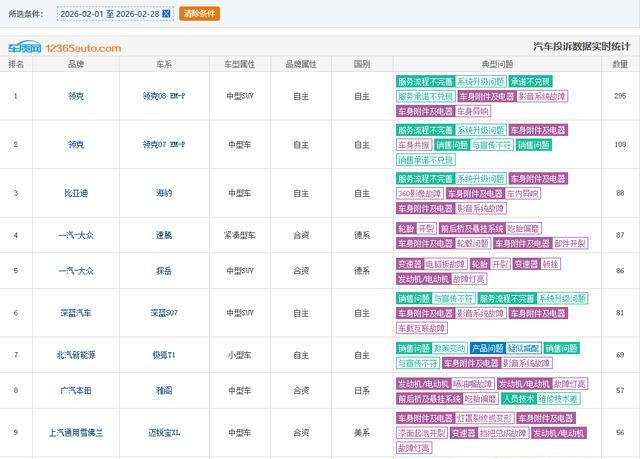Click the 车质网 12365auto.com logo
Image resolution: width=640 pixels, height=459 pixels.
tap(65, 47)
